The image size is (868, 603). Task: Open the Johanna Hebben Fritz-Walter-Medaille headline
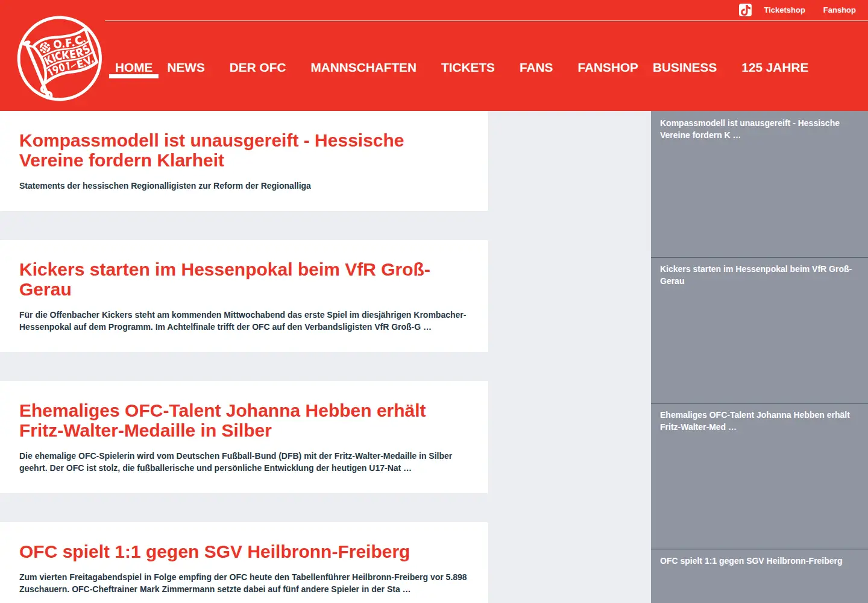click(222, 420)
